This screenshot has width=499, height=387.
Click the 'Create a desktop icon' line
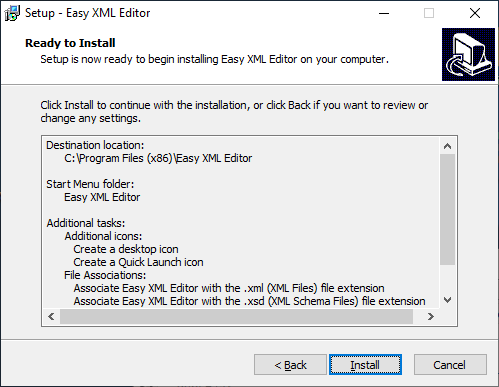click(126, 249)
